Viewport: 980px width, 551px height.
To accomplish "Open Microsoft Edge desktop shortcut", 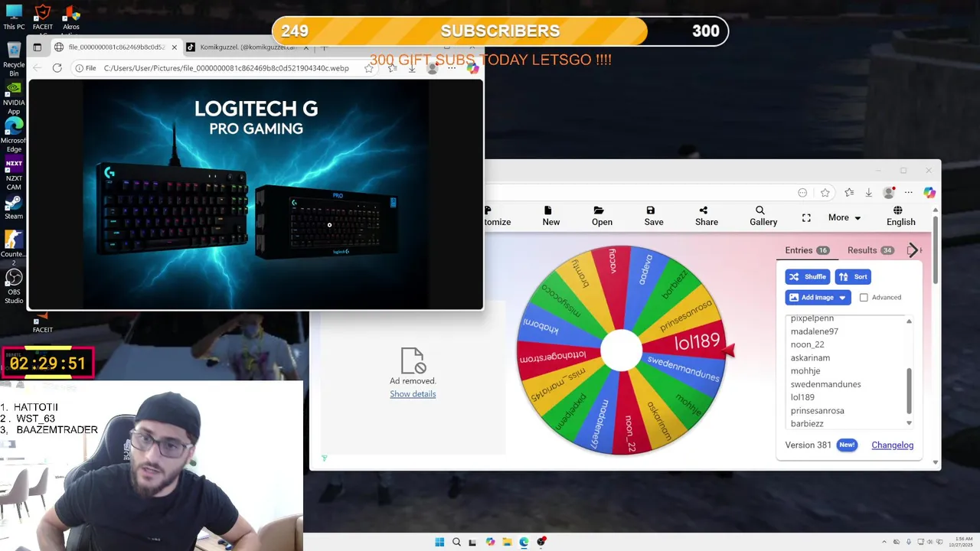I will (x=14, y=135).
